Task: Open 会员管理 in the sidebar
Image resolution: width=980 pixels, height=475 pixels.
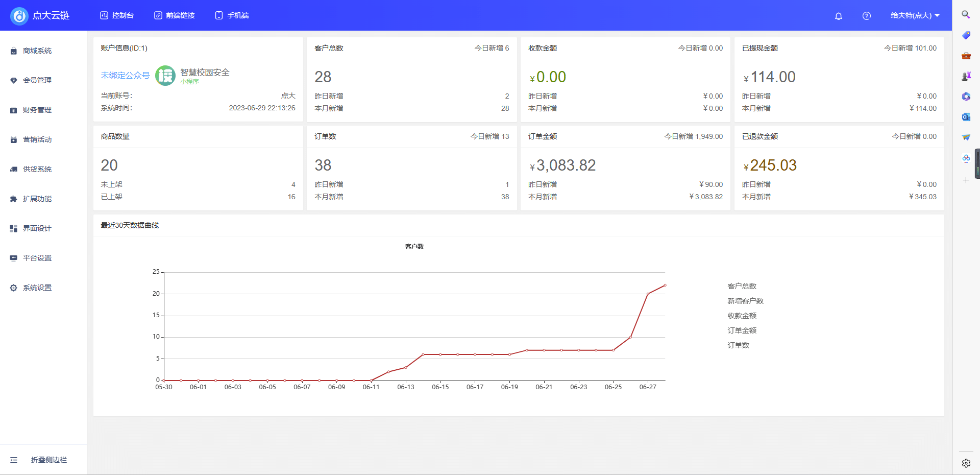Action: coord(37,80)
